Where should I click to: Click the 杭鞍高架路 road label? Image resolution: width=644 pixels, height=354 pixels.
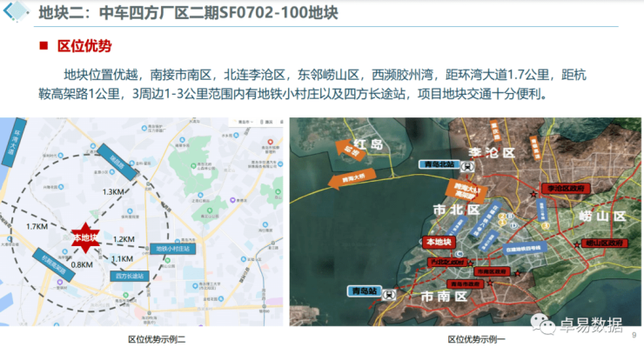coord(54,265)
